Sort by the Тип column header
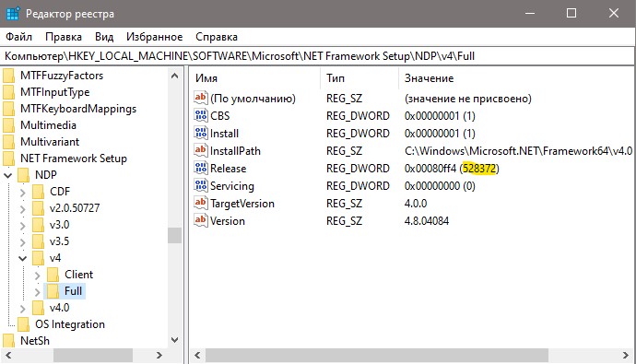Viewport: 636px width, 364px height. pos(359,77)
